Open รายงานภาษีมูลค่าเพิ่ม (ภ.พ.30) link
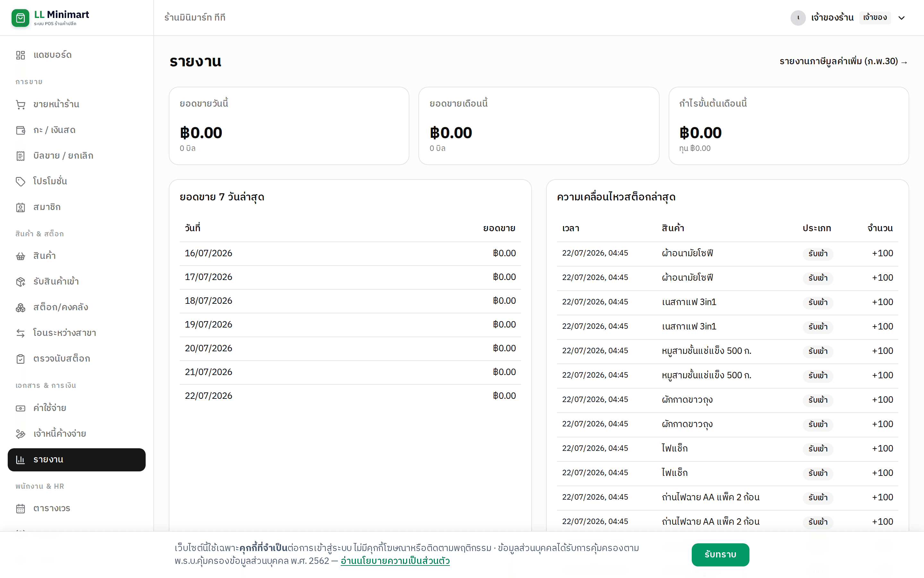The image size is (924, 578). (843, 62)
